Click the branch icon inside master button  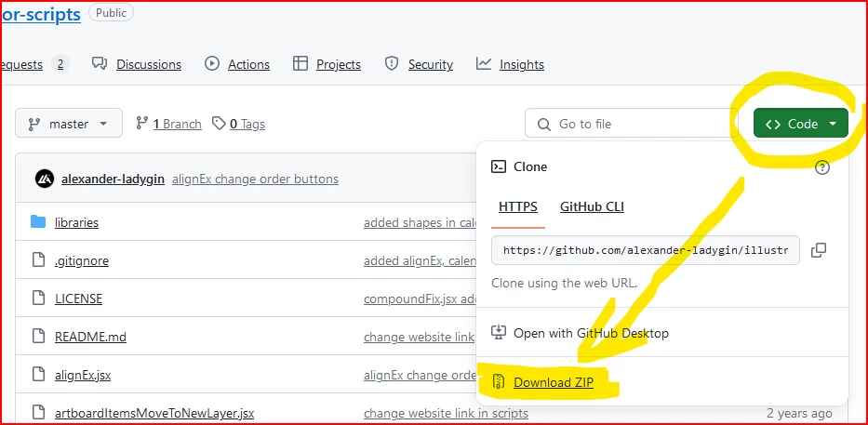[33, 124]
